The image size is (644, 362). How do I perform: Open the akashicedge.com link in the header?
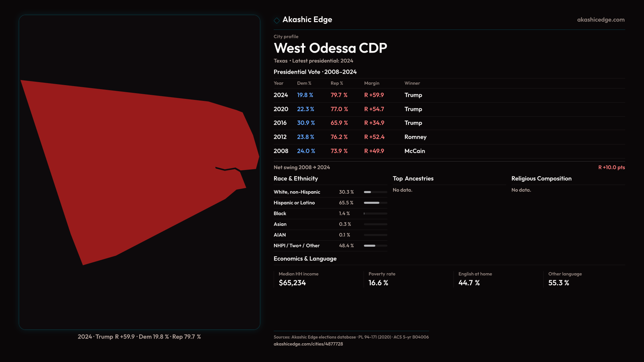click(600, 20)
